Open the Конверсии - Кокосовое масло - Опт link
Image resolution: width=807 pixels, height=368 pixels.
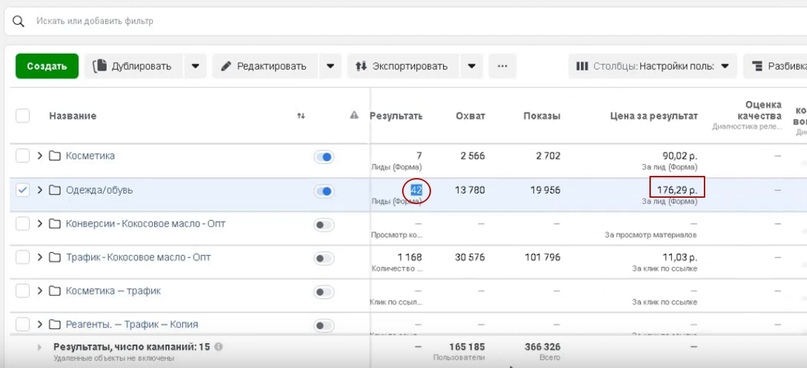click(145, 224)
